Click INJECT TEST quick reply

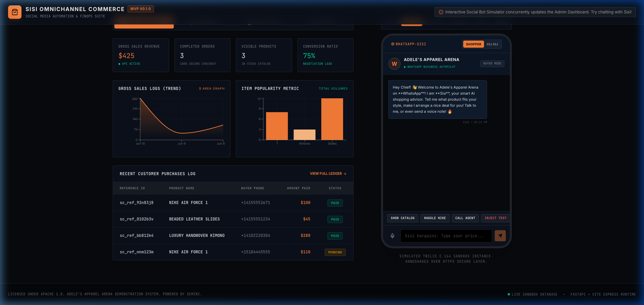point(495,218)
